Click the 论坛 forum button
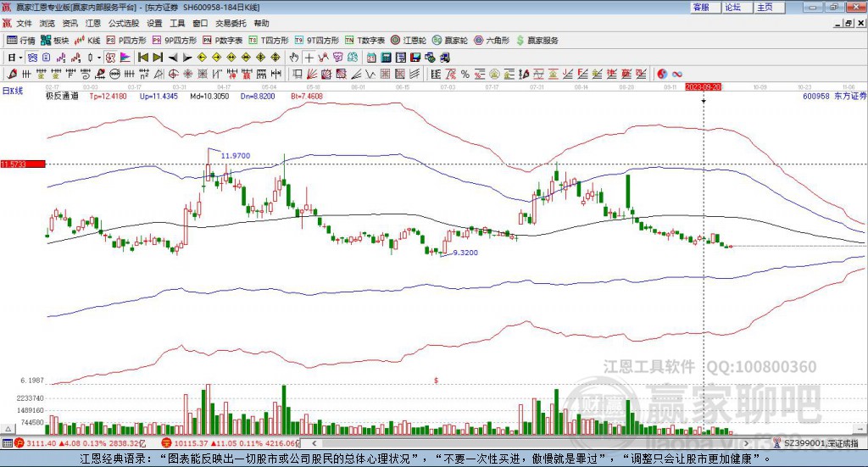Image resolution: width=868 pixels, height=467 pixels. coord(737,7)
